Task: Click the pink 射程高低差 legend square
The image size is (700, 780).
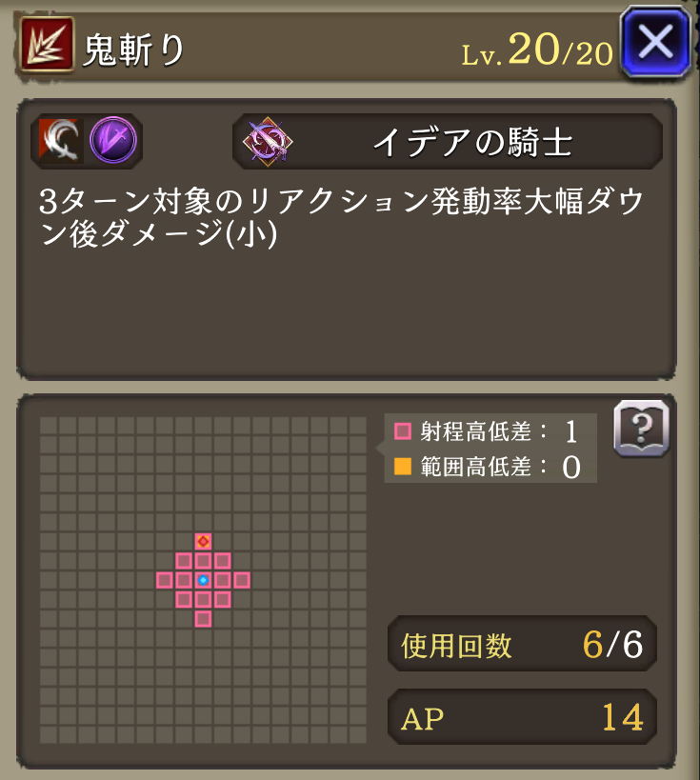Action: [x=403, y=430]
